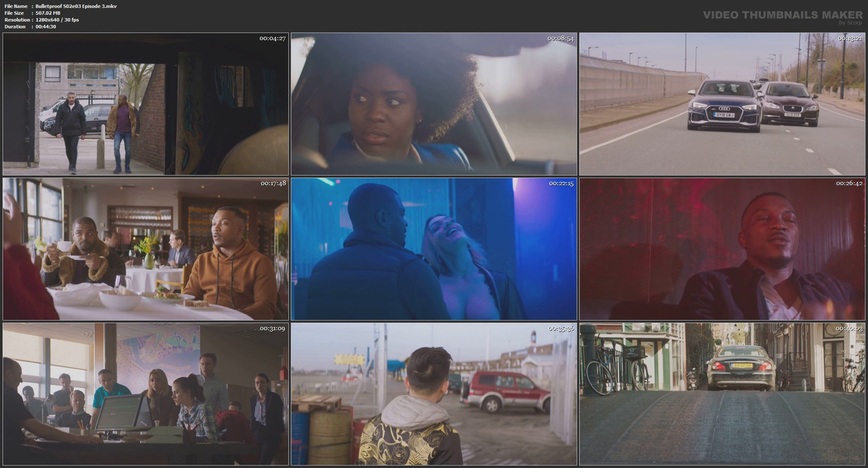Open red-lit thumbnail of man in suit
The width and height of the screenshot is (868, 468).
(722, 249)
